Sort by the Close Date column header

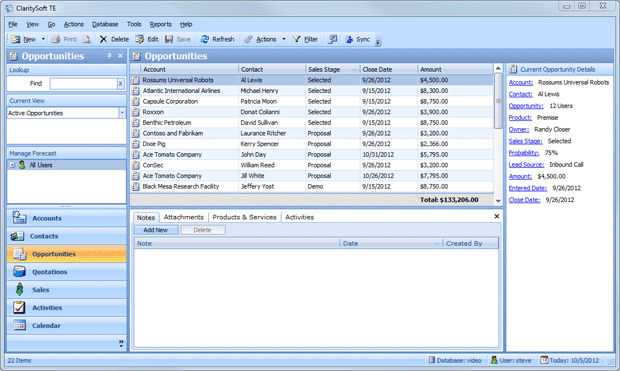click(388, 69)
